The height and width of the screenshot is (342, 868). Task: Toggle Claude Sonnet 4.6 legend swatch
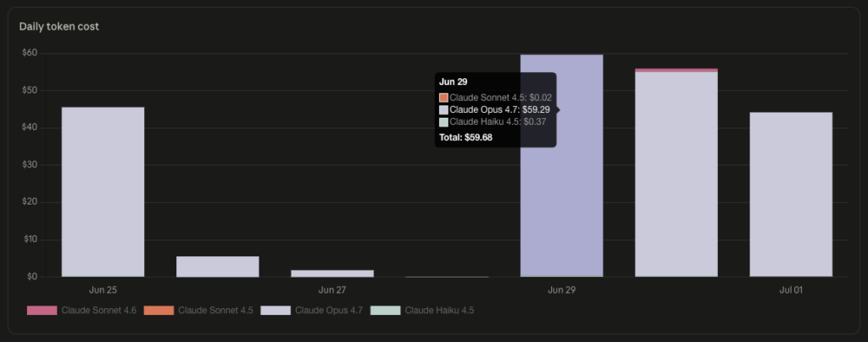coord(42,311)
